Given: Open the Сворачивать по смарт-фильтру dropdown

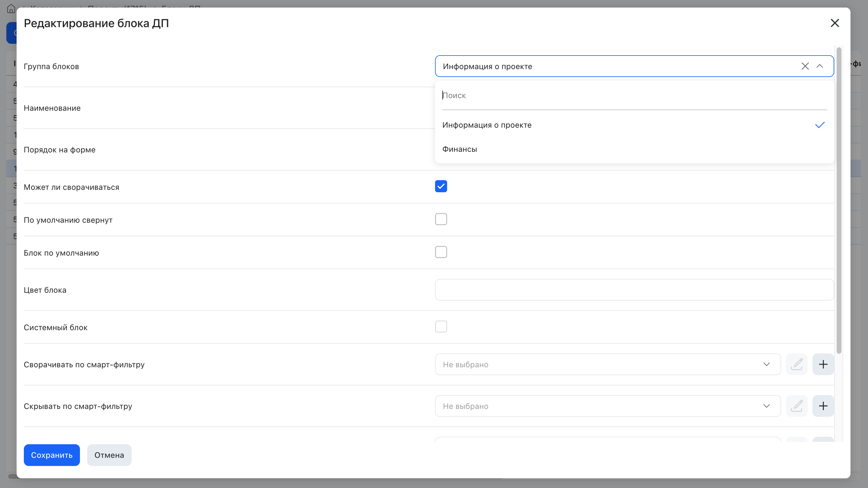Looking at the screenshot, I should click(608, 364).
